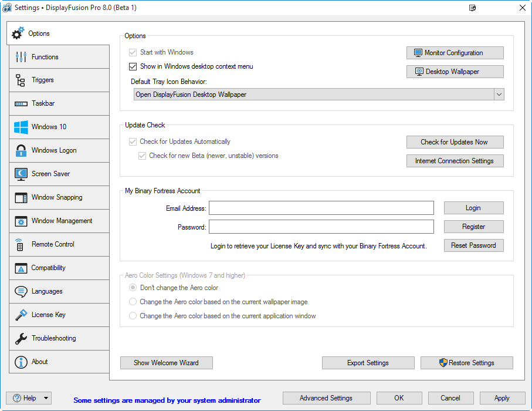Click the Monitor Configuration button
The height and width of the screenshot is (411, 532).
click(455, 53)
